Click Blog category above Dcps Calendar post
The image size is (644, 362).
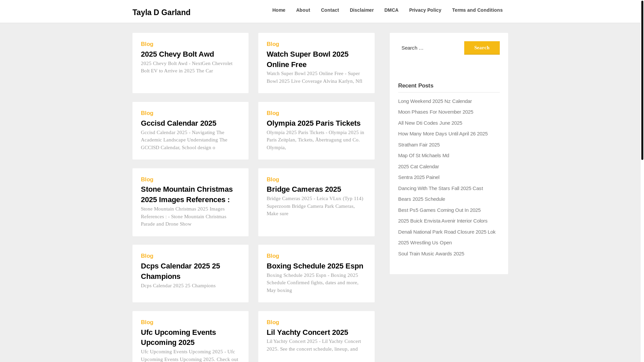[x=147, y=256]
